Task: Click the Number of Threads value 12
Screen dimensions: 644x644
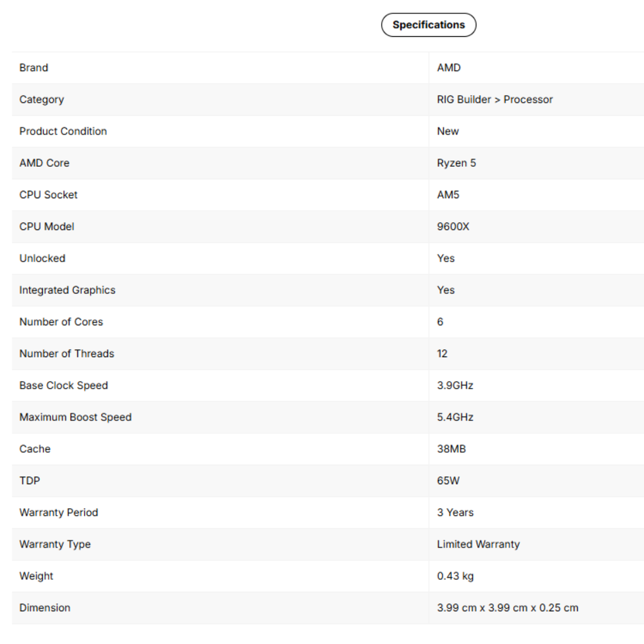Action: click(x=442, y=354)
